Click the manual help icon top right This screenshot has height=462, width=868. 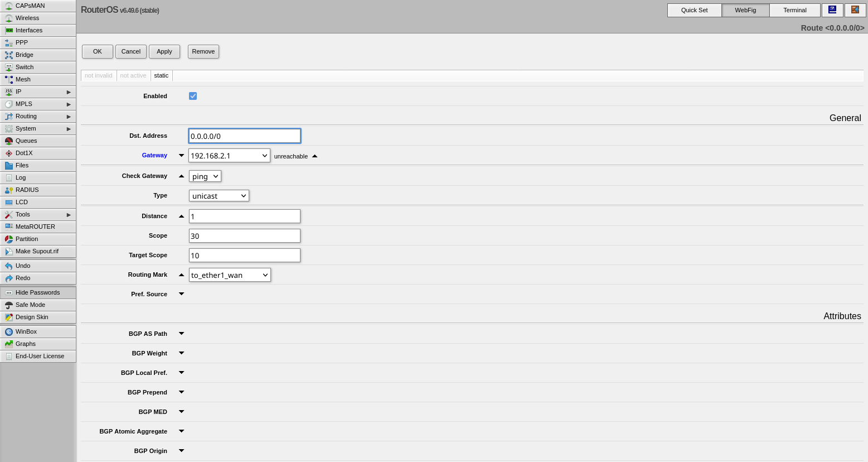pos(832,9)
